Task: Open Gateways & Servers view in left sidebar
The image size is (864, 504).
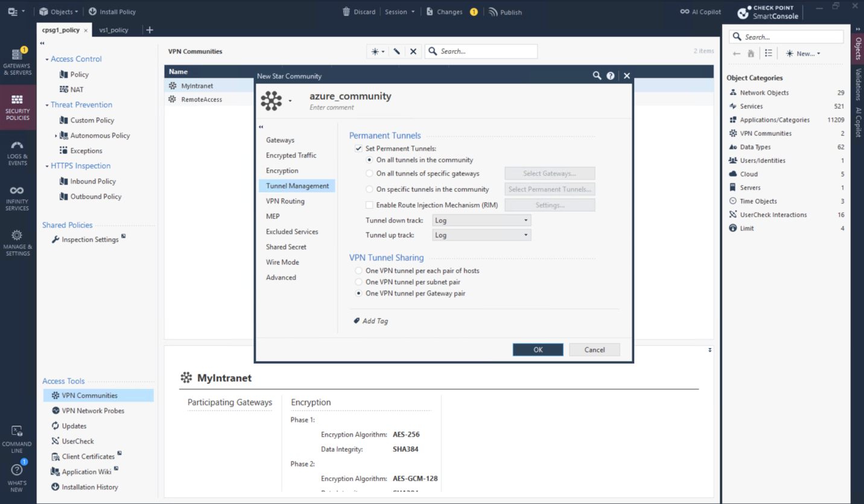Action: (17, 62)
